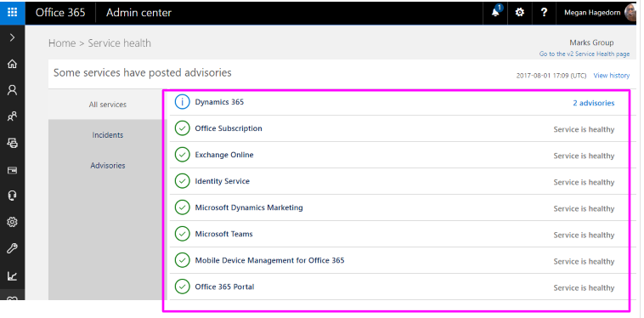This screenshot has width=644, height=318.
Task: Open the Resources printer icon in sidebar
Action: point(13,143)
